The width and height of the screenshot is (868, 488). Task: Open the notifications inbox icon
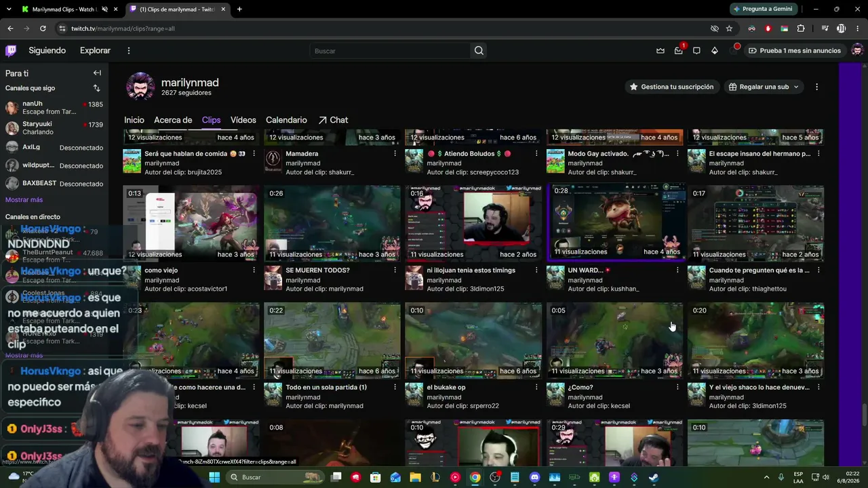pos(678,51)
